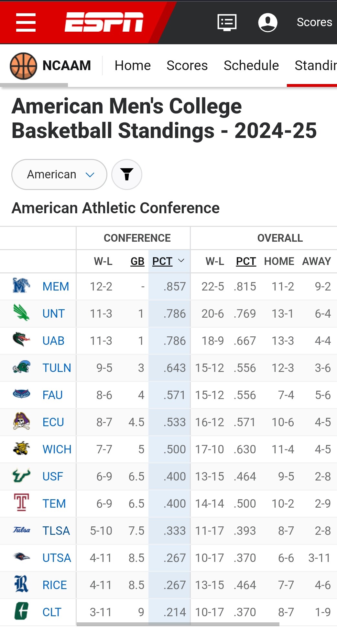
Task: Click the Temple Owls team logo
Action: pyautogui.click(x=21, y=503)
